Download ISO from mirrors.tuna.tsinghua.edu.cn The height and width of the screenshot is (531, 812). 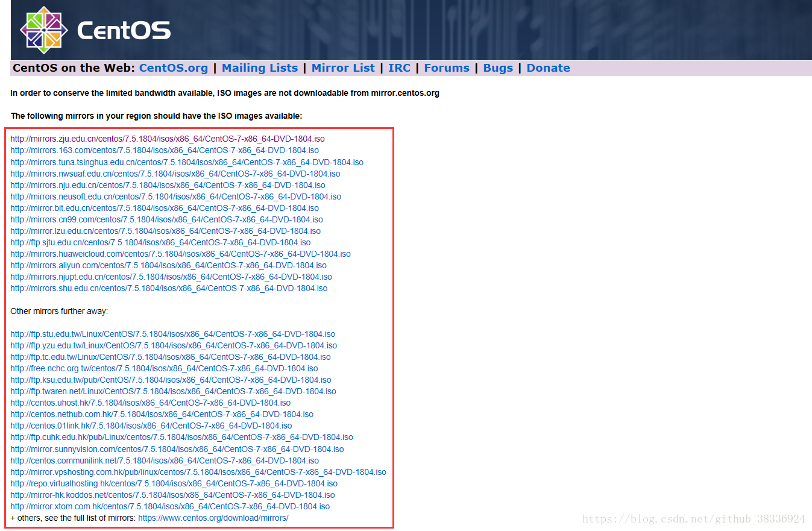point(187,162)
